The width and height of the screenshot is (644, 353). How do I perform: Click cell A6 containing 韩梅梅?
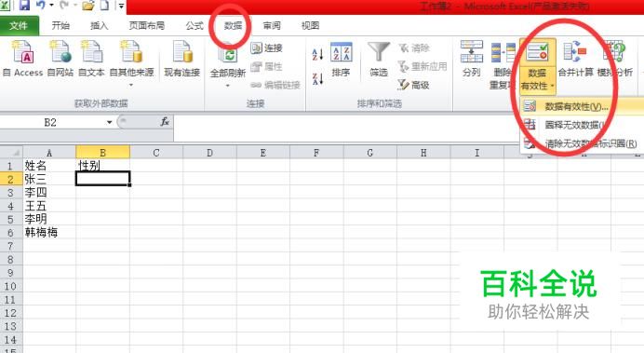[x=49, y=233]
